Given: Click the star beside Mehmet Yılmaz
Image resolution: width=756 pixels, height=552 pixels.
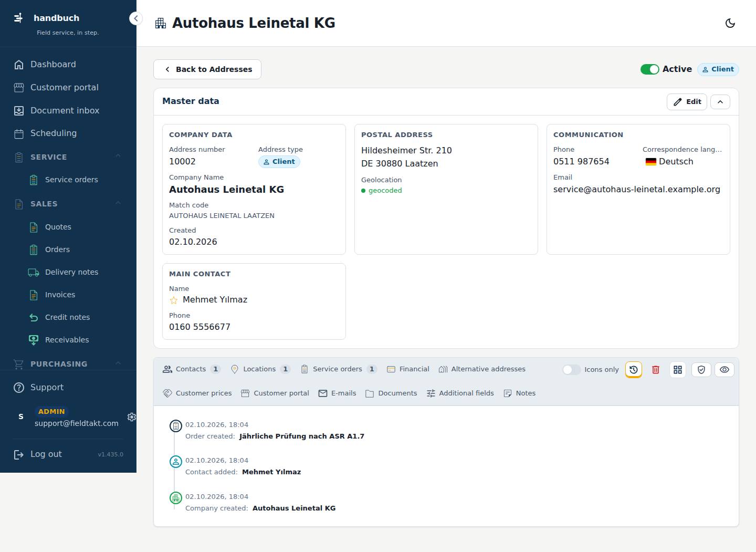Looking at the screenshot, I should pos(174,300).
